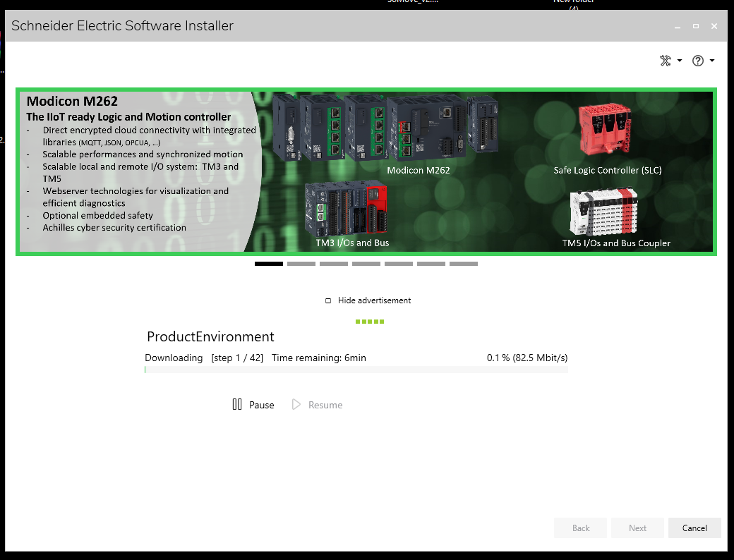Click the Achilles cyber security certification line
The height and width of the screenshot is (560, 734).
coord(114,228)
